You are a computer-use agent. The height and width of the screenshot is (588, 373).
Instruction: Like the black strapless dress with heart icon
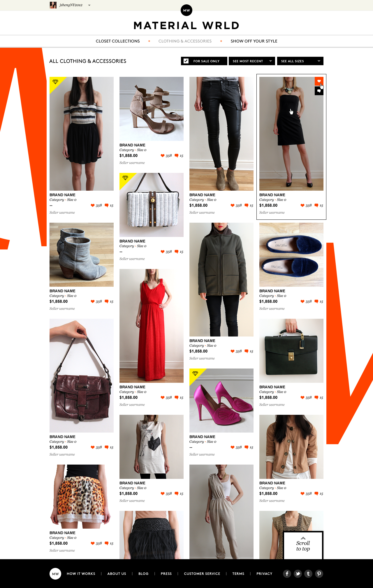(319, 81)
